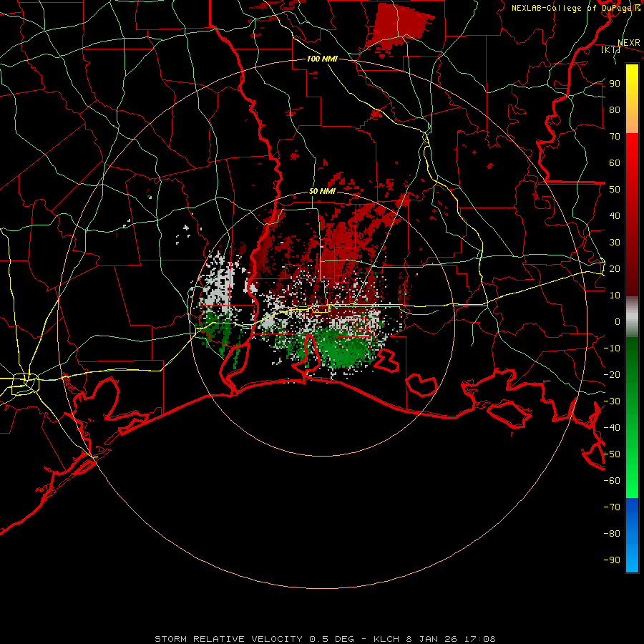644x644 pixels.
Task: Click the 50 value on the velocity scale
Action: click(x=615, y=190)
